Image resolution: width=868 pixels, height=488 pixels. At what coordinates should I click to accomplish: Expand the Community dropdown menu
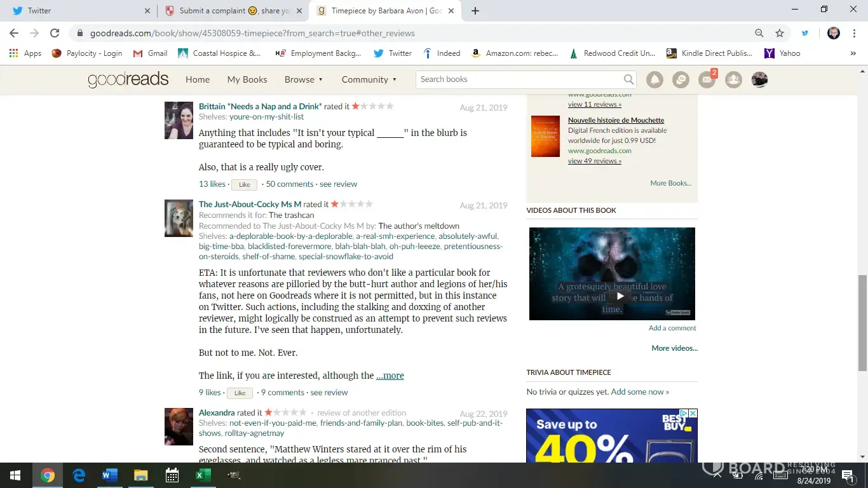tap(369, 79)
